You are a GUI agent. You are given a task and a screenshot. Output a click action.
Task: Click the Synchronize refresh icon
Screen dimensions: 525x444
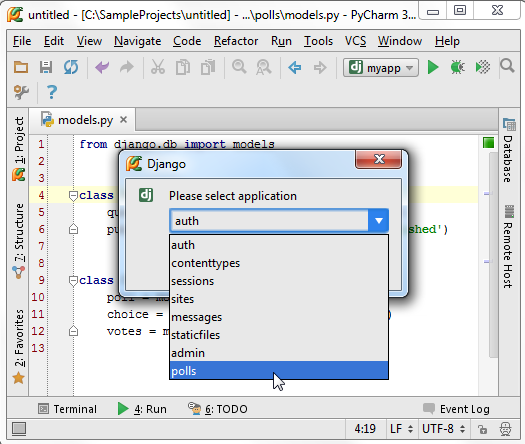[x=71, y=67]
